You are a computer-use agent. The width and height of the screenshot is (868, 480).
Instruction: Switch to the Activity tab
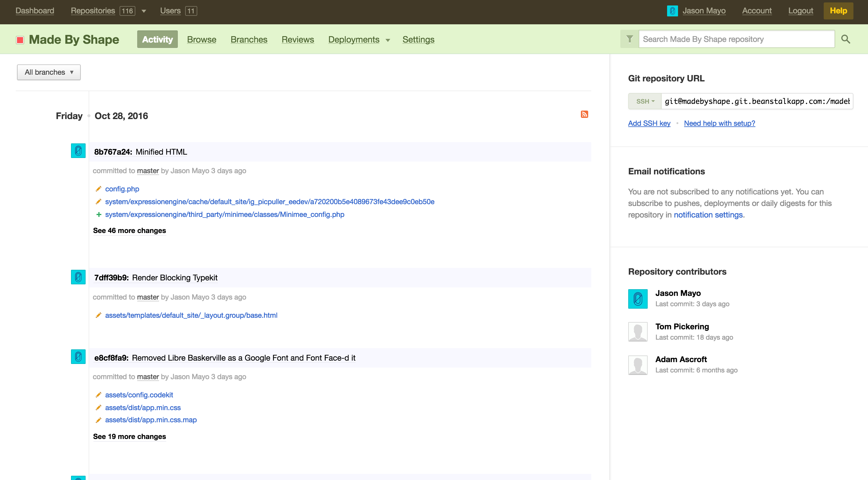(x=157, y=39)
